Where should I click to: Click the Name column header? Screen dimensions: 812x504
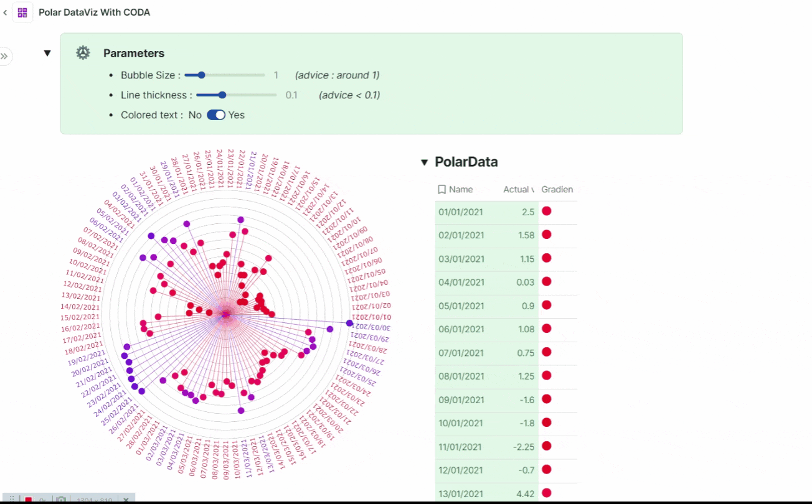[461, 190]
